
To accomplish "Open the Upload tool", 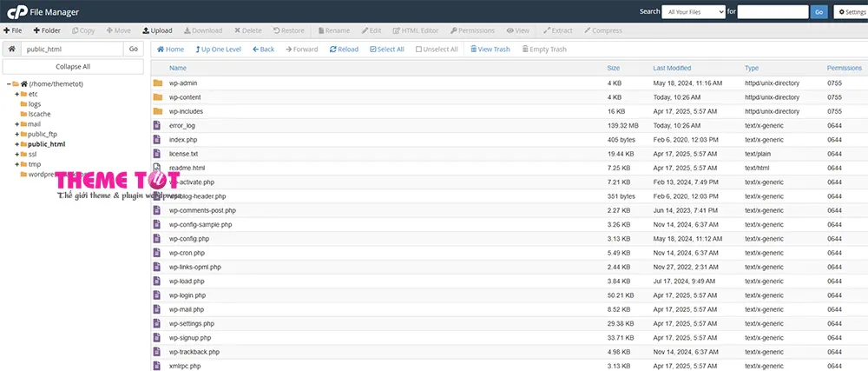I will point(157,30).
